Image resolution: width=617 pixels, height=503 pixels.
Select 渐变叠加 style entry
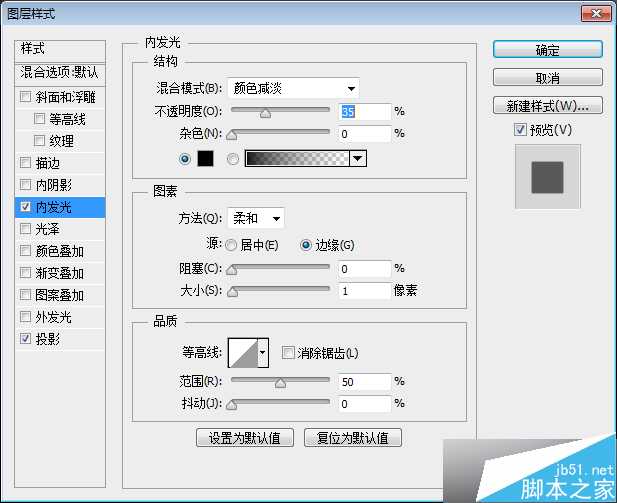pos(60,273)
